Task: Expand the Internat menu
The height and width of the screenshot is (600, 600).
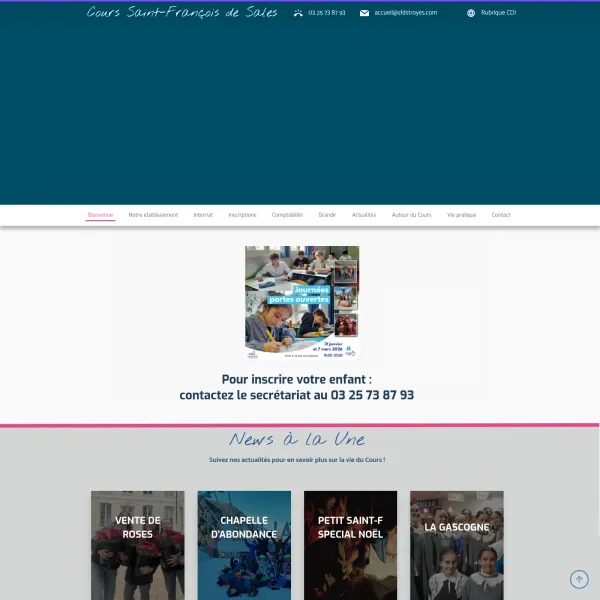Action: (203, 215)
